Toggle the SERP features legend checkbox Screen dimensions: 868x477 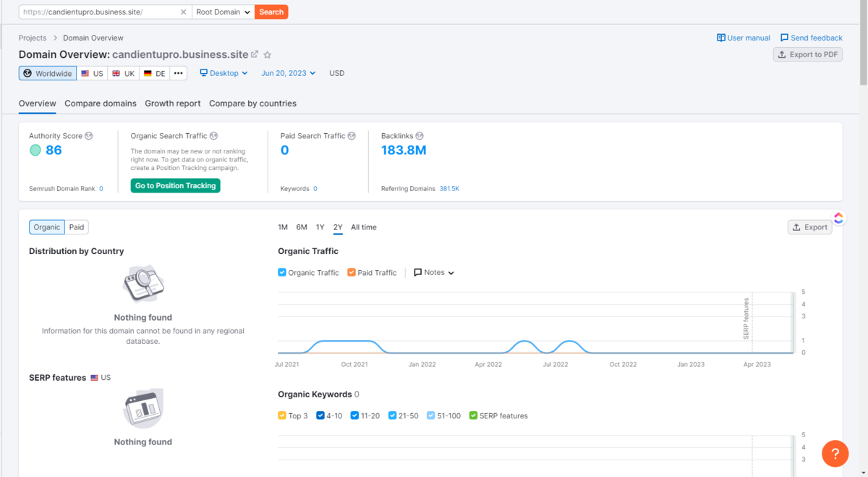pos(474,416)
